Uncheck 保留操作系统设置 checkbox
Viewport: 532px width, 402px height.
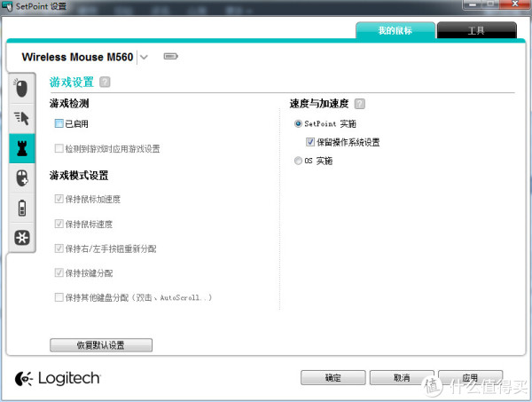(x=310, y=142)
